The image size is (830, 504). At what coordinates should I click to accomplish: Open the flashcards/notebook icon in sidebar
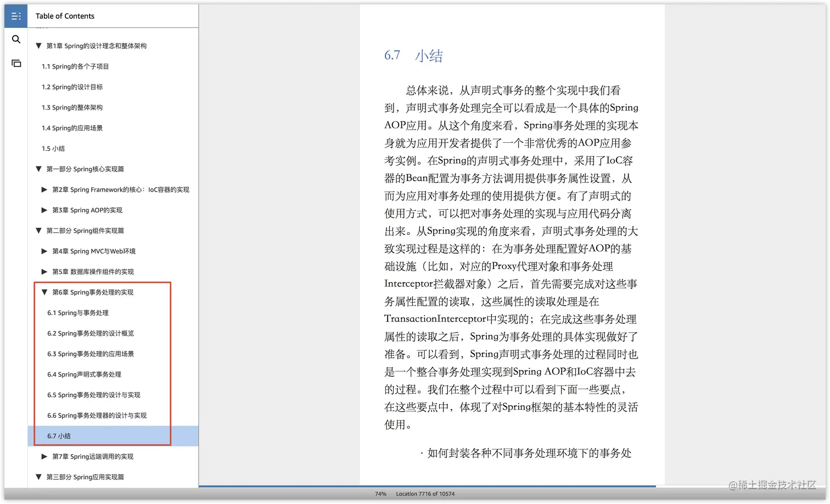tap(16, 63)
